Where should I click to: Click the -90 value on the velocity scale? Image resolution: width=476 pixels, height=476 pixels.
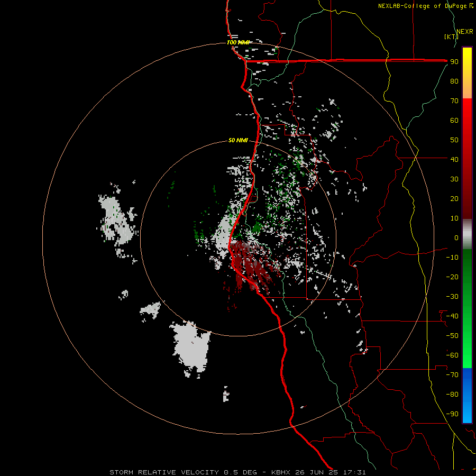coord(452,414)
